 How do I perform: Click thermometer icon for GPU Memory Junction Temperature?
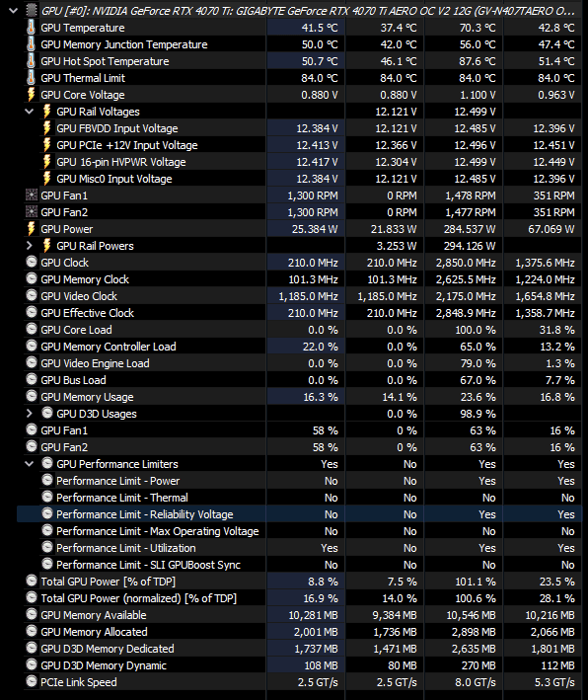tap(31, 44)
